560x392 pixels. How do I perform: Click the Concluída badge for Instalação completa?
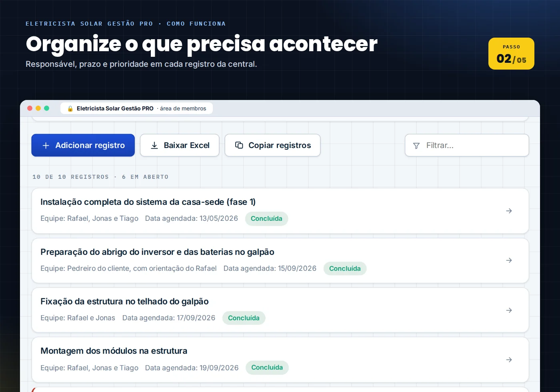point(266,219)
